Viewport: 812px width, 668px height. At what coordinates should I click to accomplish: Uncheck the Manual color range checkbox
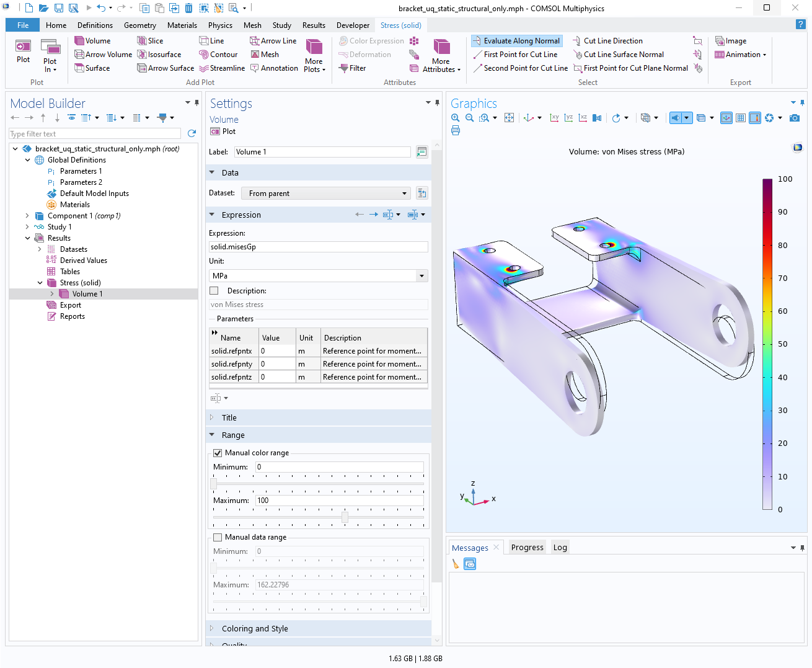coord(218,453)
